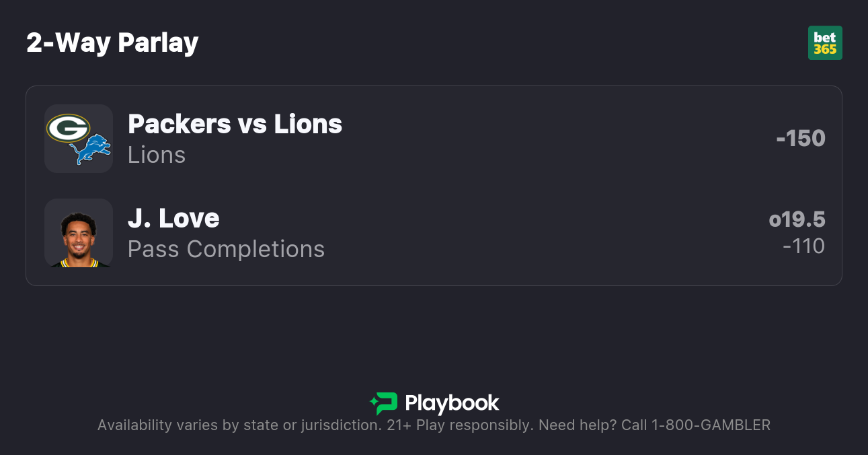Open the Packers vs Lions matchup

coord(235,124)
